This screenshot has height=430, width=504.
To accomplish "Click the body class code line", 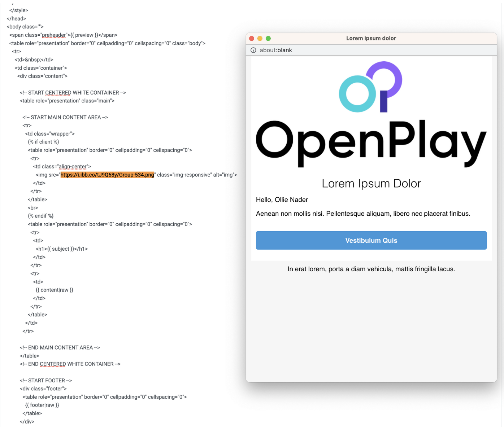I will (x=25, y=27).
